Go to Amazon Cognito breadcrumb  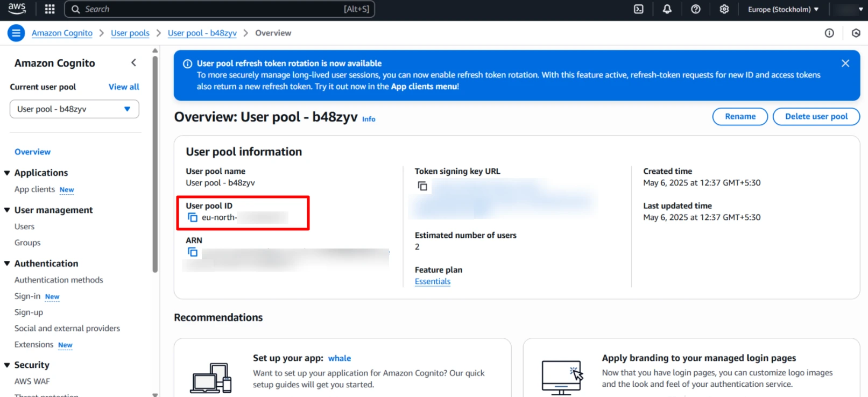coord(62,33)
